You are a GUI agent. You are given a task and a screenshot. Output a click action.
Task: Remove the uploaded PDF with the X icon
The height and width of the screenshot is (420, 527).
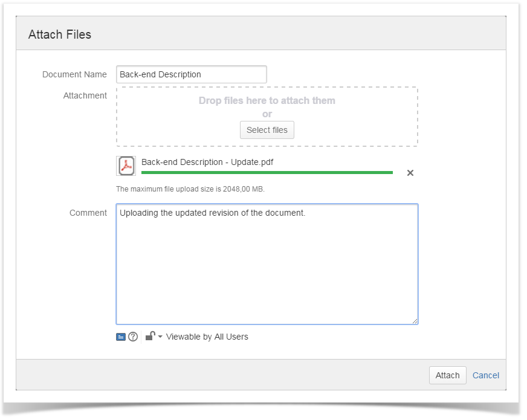(x=410, y=173)
